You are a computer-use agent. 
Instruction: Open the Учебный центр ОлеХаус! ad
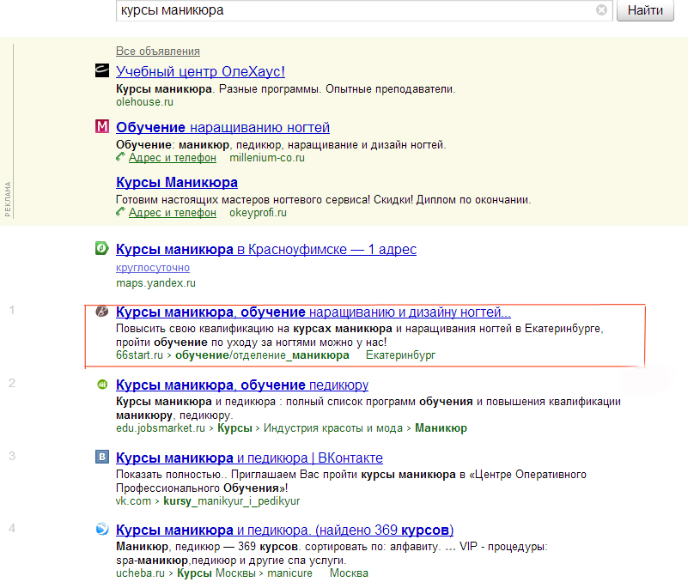(x=200, y=72)
